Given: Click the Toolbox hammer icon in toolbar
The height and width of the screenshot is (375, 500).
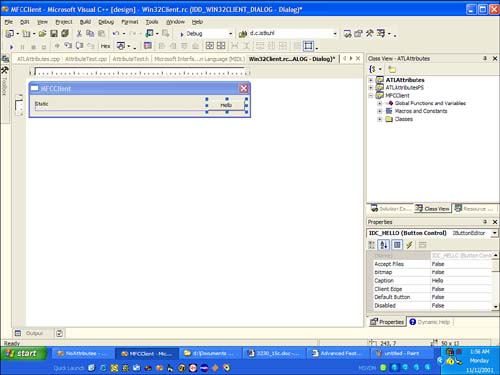Looking at the screenshot, I should [x=370, y=33].
